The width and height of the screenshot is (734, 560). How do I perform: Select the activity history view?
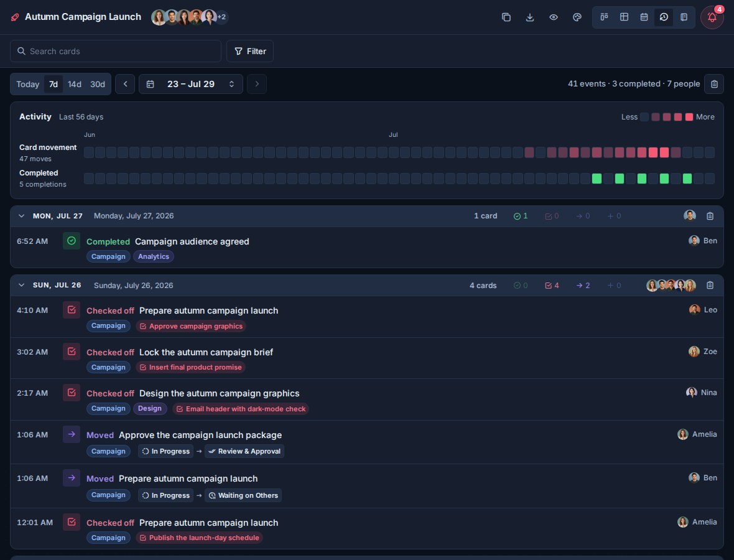tap(664, 17)
